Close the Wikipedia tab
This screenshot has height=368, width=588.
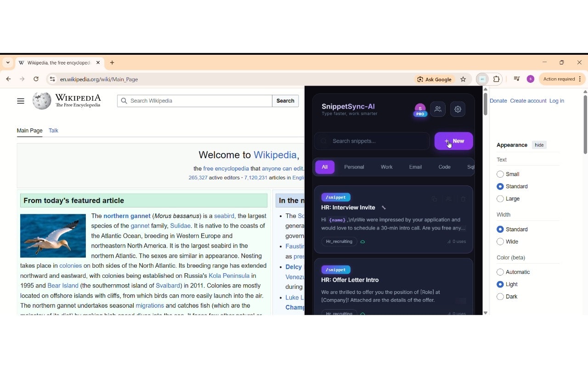[x=98, y=63]
